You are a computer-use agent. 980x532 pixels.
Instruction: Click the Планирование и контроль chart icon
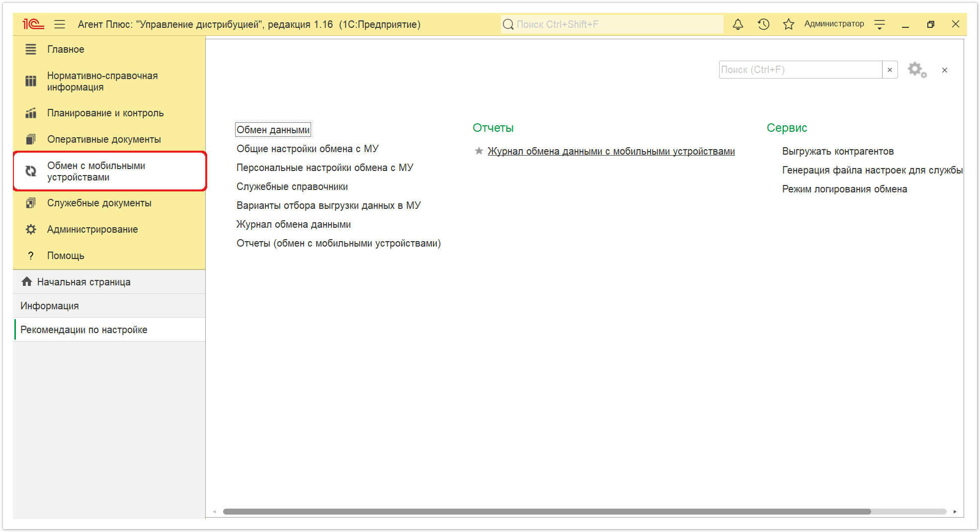click(x=31, y=113)
